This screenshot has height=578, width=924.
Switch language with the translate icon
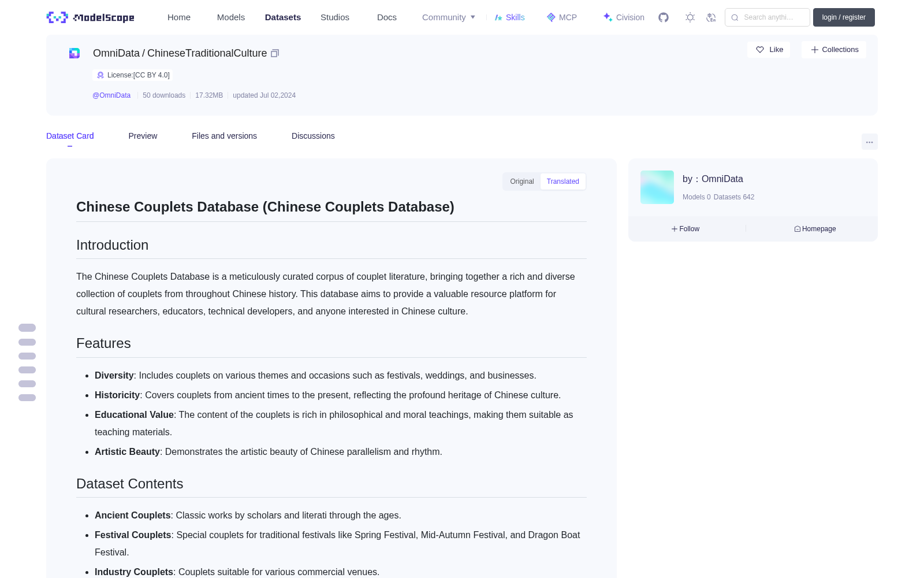tap(711, 17)
